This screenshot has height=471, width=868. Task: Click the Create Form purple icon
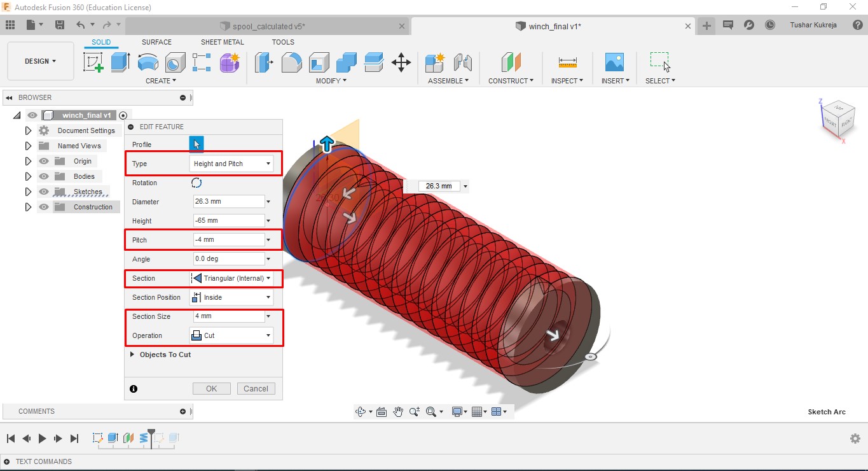230,62
